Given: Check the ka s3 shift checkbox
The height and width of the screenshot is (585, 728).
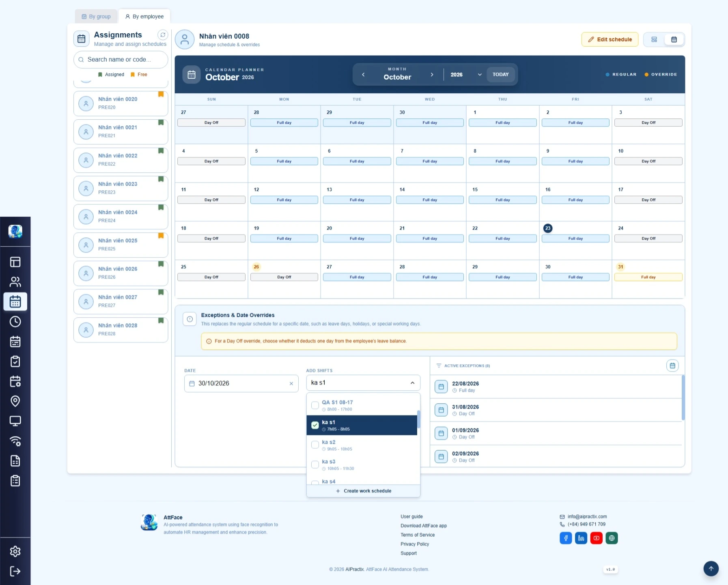Looking at the screenshot, I should tap(315, 465).
